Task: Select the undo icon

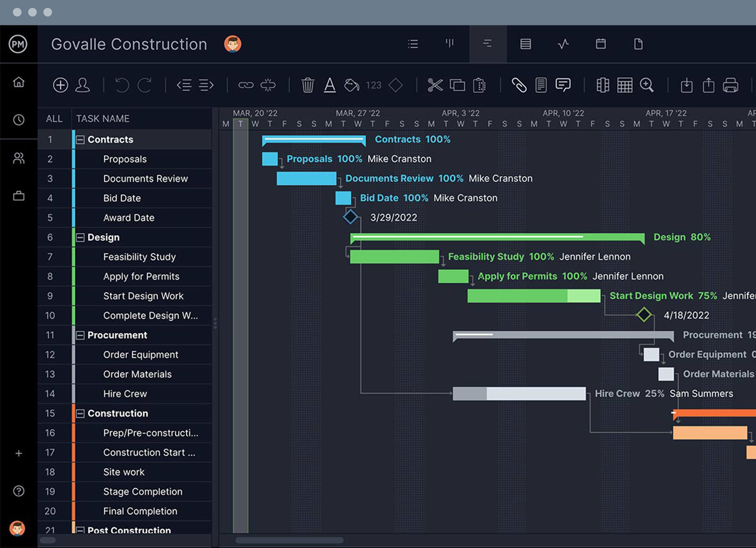Action: [x=121, y=85]
